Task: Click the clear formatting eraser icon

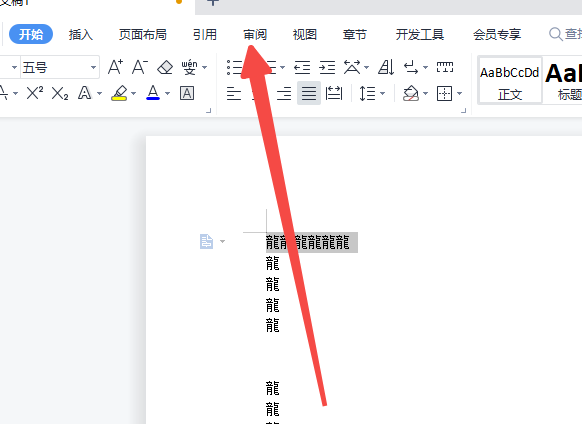Action: 165,68
